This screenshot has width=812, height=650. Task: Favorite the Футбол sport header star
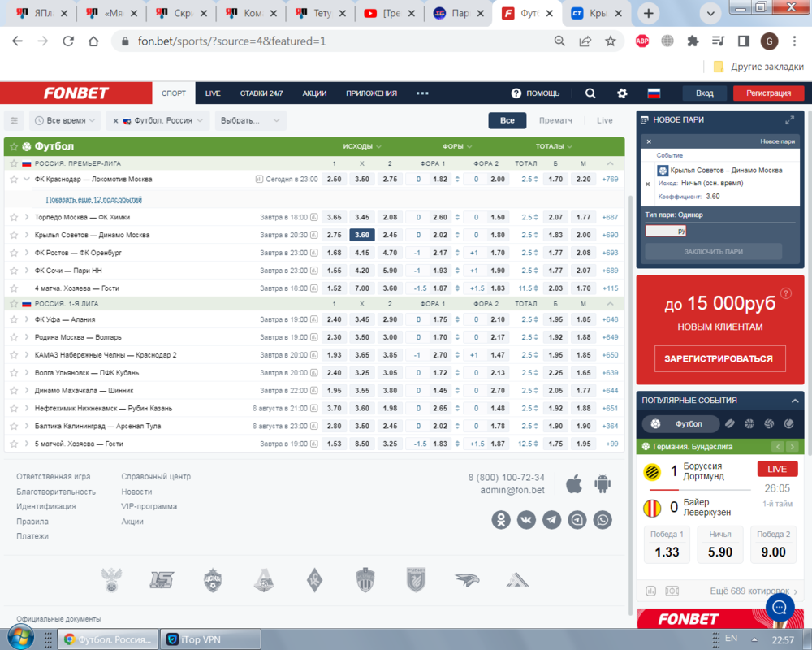click(14, 147)
